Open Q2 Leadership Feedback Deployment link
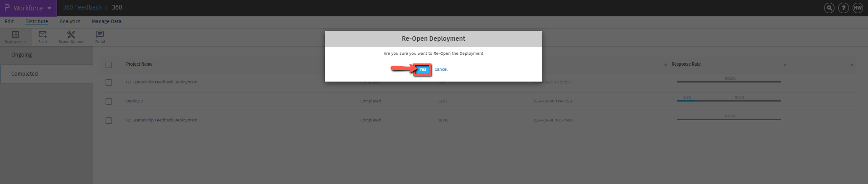868x184 pixels. 162,120
